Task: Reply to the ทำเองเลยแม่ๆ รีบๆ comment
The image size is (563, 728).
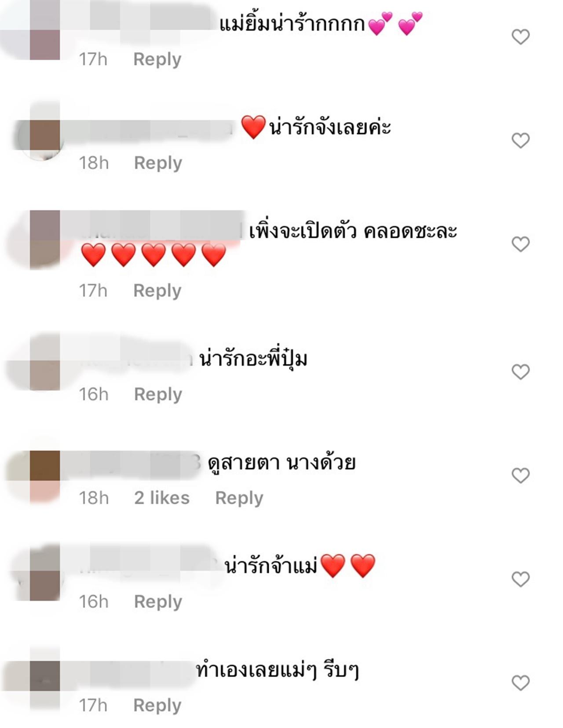Action: coord(157,706)
